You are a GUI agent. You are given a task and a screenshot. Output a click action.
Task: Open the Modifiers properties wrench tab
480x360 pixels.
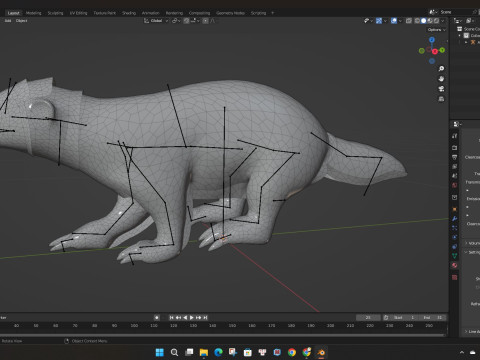[455, 219]
